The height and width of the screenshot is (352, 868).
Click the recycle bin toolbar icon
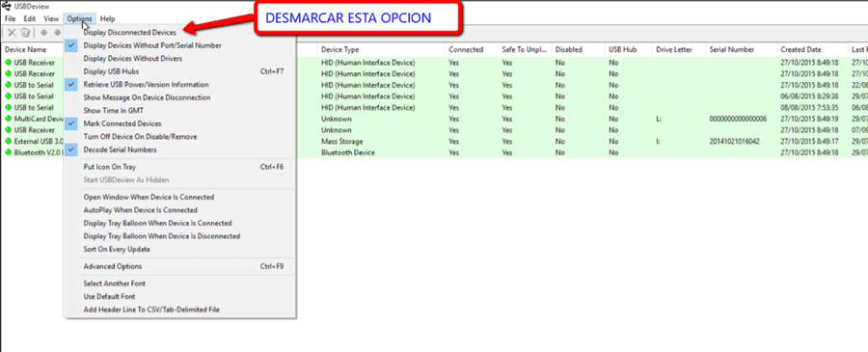coord(25,33)
